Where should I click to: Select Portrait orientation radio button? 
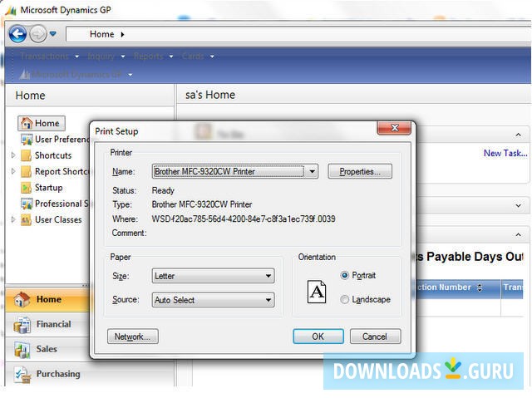pos(344,275)
